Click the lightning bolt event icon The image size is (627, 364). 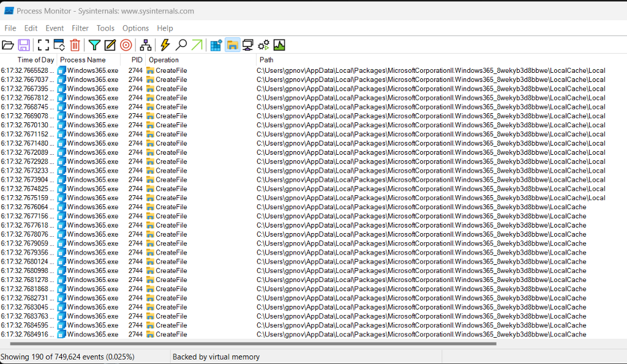point(165,45)
